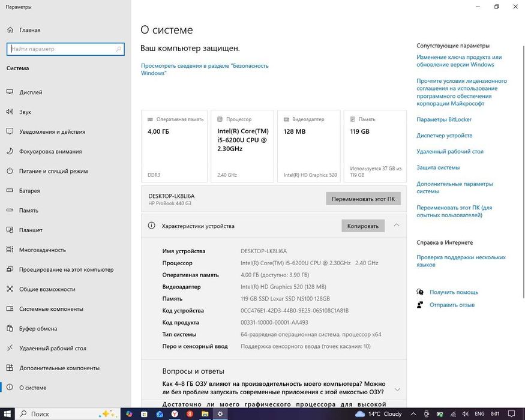Viewport: 525px width, 420px height.
Task: Open Copilot from the taskbar
Action: [x=129, y=414]
